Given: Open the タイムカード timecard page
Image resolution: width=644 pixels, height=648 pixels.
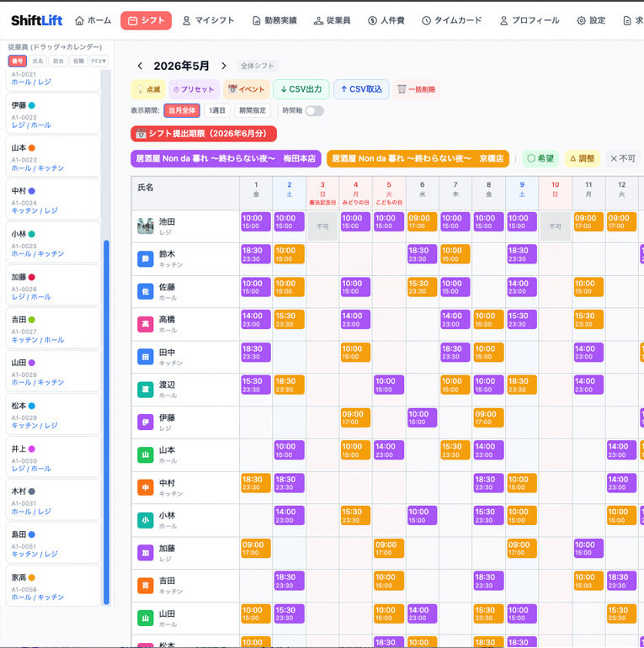Looking at the screenshot, I should click(452, 20).
